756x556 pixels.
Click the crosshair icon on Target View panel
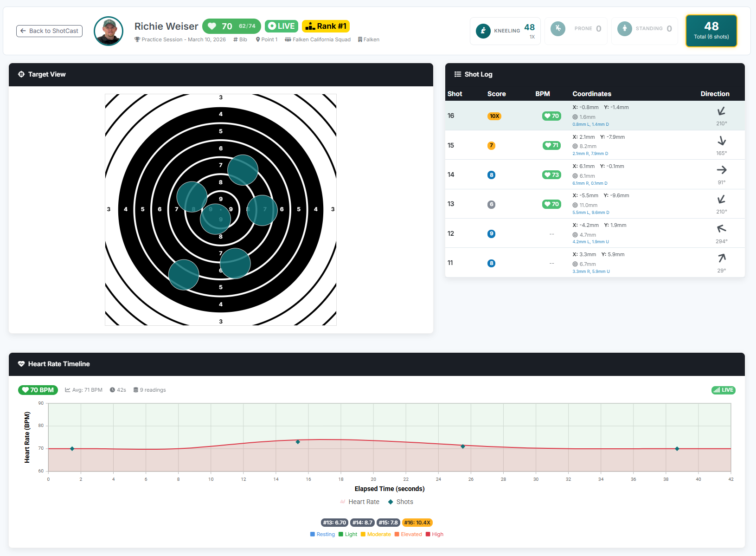21,74
